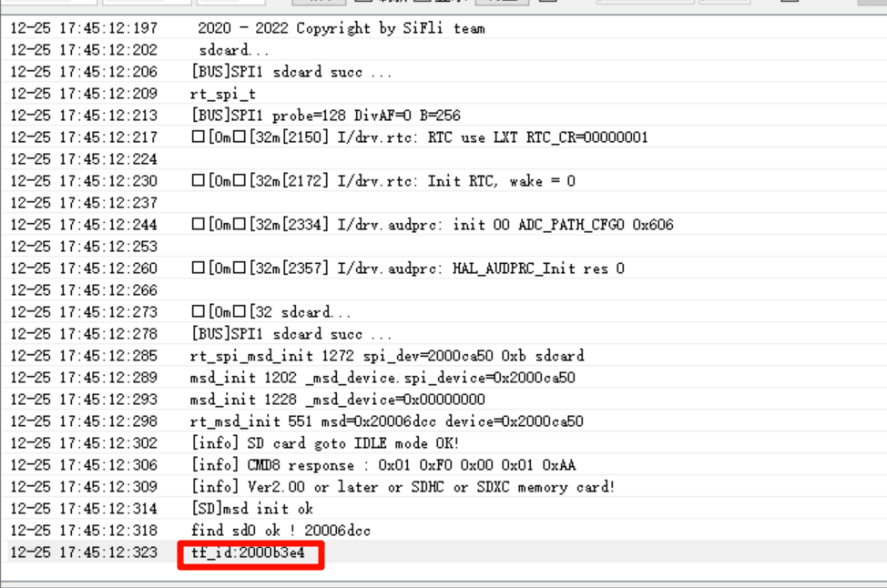The height and width of the screenshot is (588, 887).
Task: Click the rt_msd_init 551 log entry
Action: 387,421
